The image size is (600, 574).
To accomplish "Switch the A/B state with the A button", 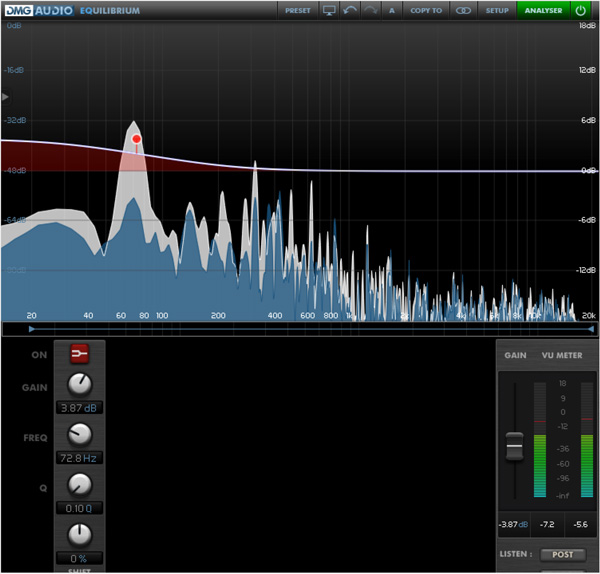I will [391, 10].
